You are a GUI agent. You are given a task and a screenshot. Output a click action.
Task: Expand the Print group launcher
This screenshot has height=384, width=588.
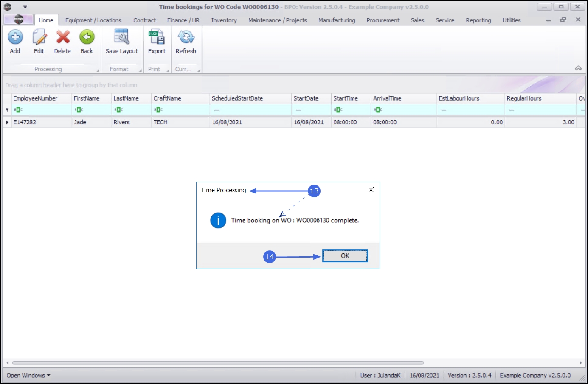(x=168, y=70)
